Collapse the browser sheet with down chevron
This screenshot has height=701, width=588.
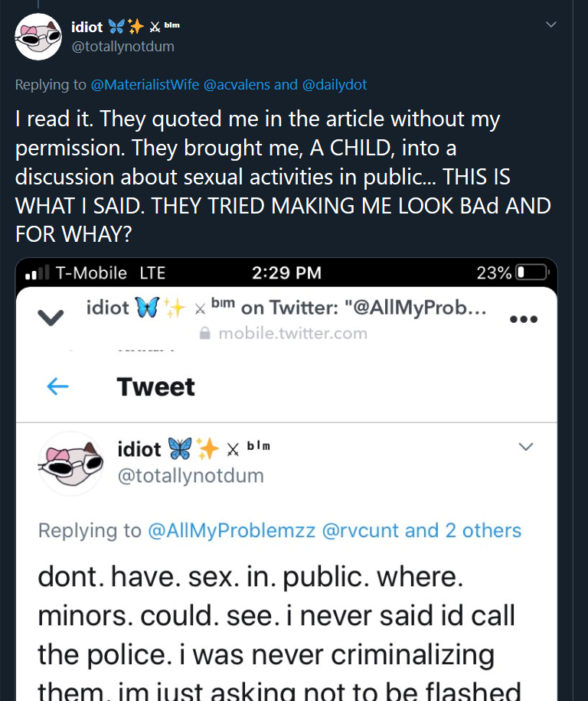click(50, 318)
